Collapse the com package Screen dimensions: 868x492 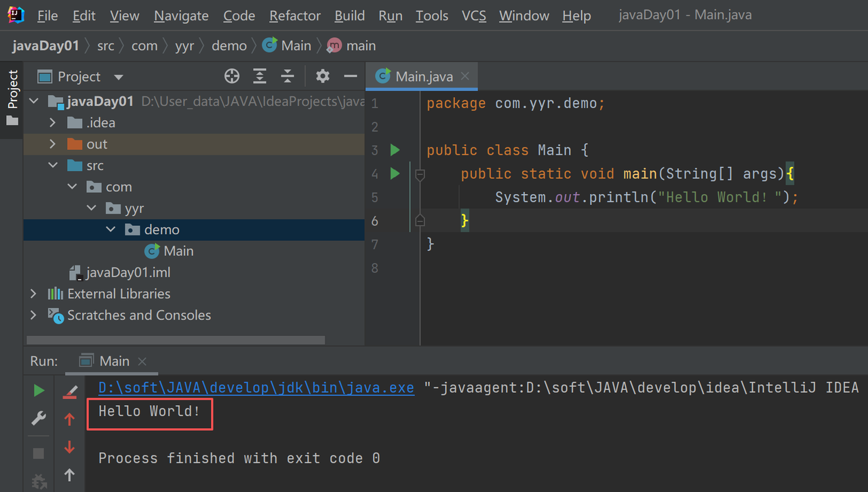[73, 187]
